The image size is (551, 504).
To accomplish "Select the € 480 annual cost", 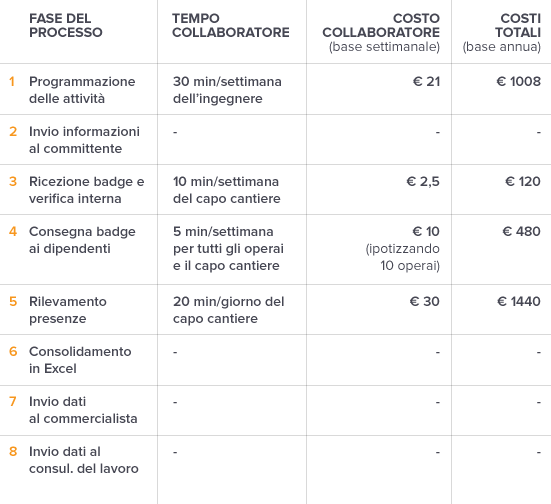I will 521,232.
